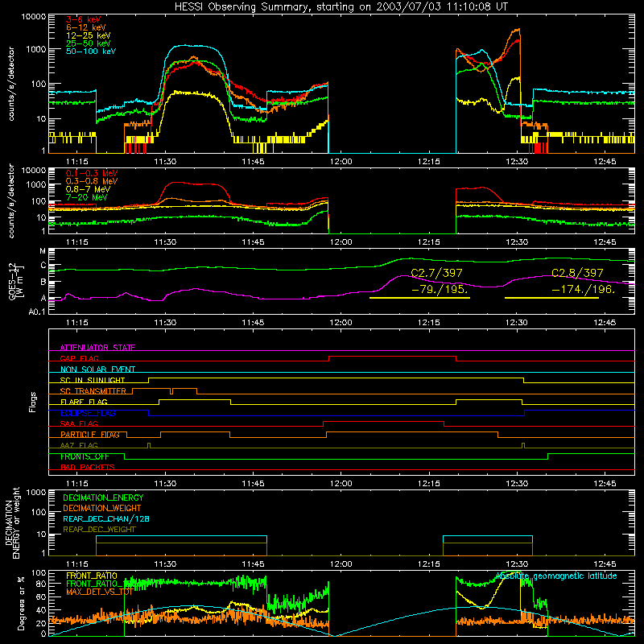
Task: Click the REAR_DEC_CHAN/128 legend label
Action: (x=106, y=518)
